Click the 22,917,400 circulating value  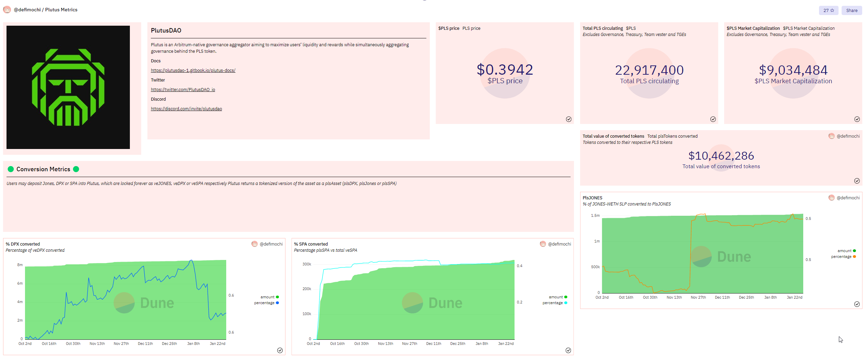tap(649, 70)
